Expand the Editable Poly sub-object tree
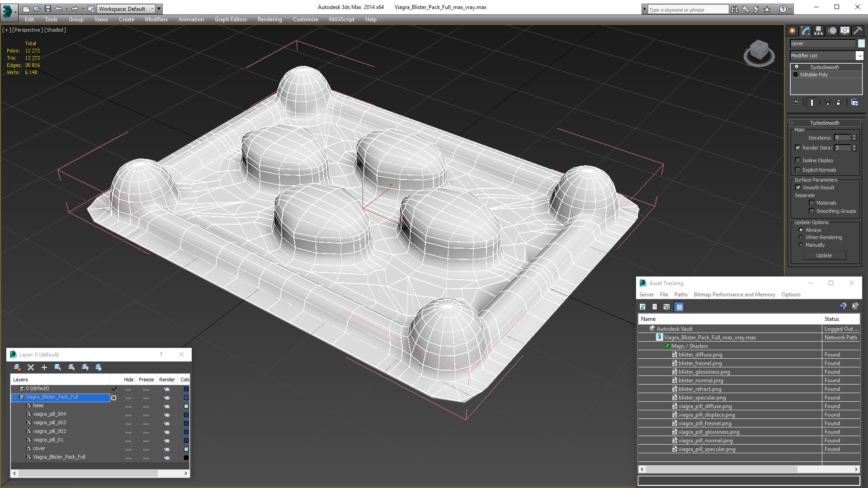The width and height of the screenshot is (868, 488). 795,75
